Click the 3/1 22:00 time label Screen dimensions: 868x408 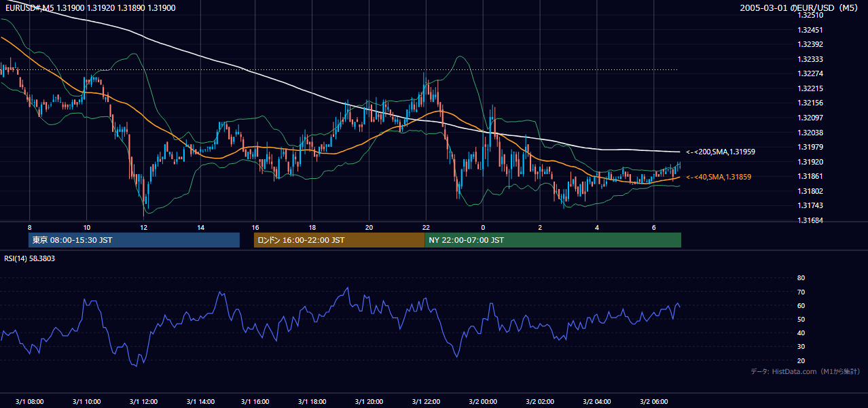[x=426, y=402]
